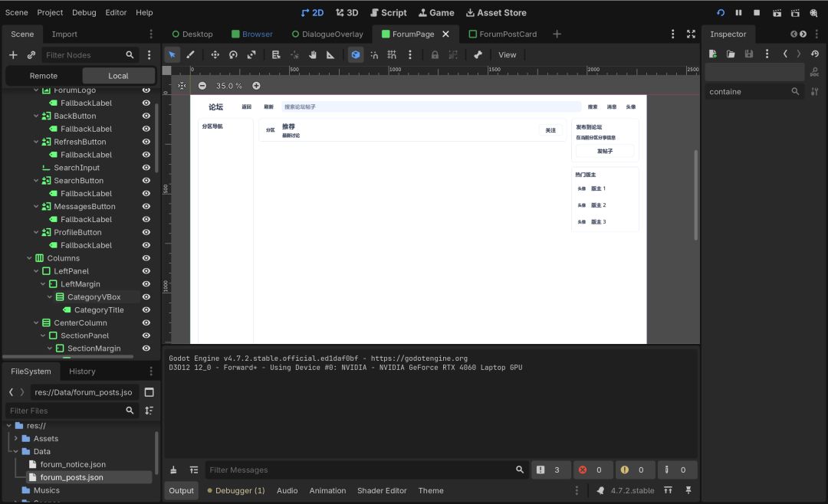Stop the running project
828x504 pixels.
(x=757, y=13)
